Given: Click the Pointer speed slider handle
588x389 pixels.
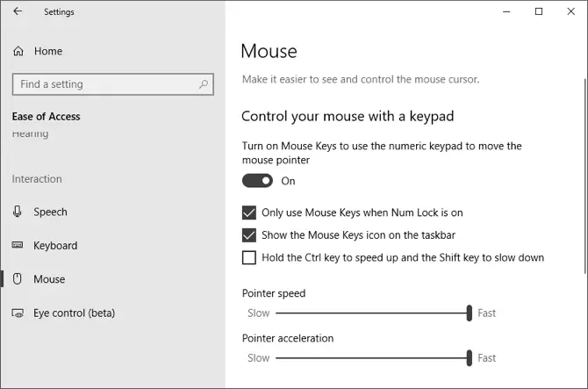Looking at the screenshot, I should click(x=470, y=313).
